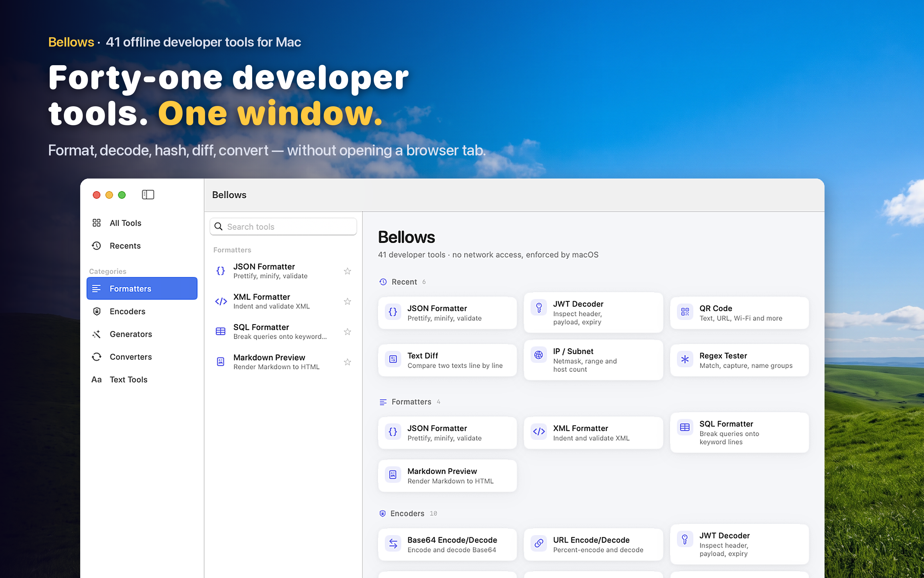This screenshot has width=924, height=578.
Task: Click the Encoders shield icon in sidebar
Action: click(97, 311)
